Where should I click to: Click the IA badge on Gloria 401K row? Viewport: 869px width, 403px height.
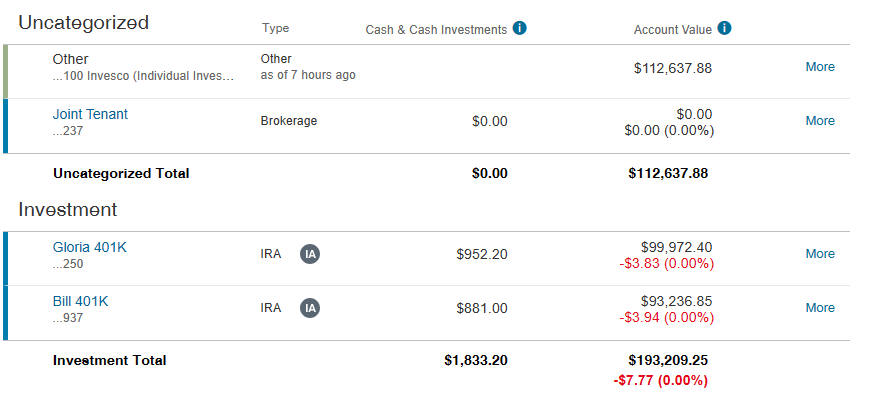310,254
